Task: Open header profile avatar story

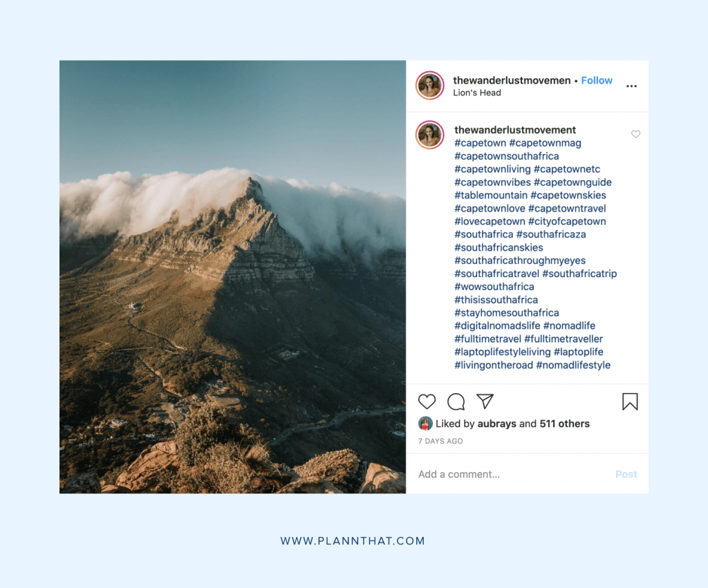Action: pos(430,85)
